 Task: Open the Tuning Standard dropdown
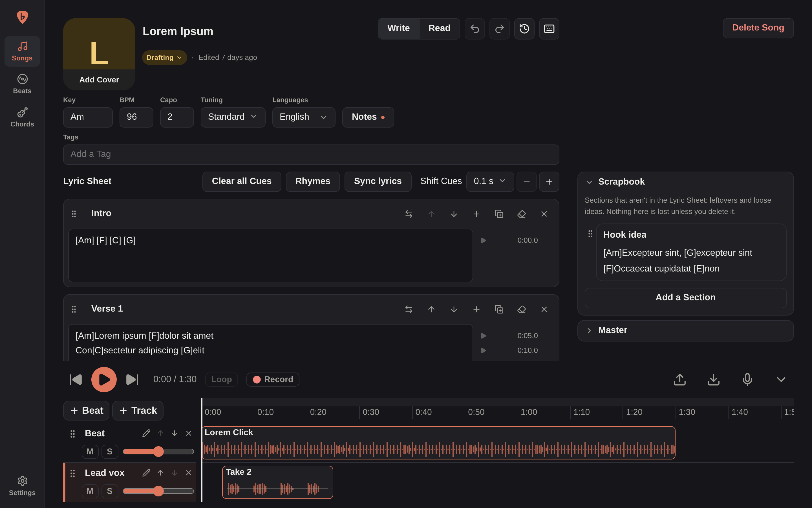[233, 117]
